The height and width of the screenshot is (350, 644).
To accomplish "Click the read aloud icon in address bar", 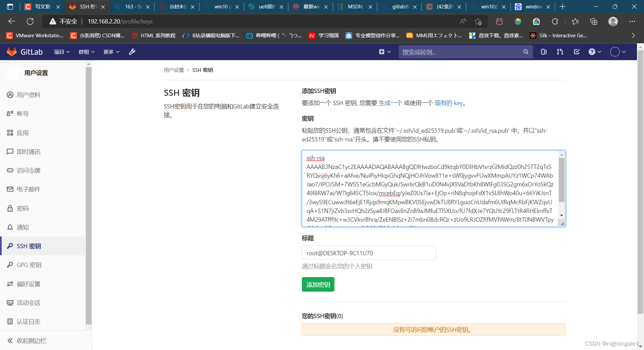I will point(463,21).
